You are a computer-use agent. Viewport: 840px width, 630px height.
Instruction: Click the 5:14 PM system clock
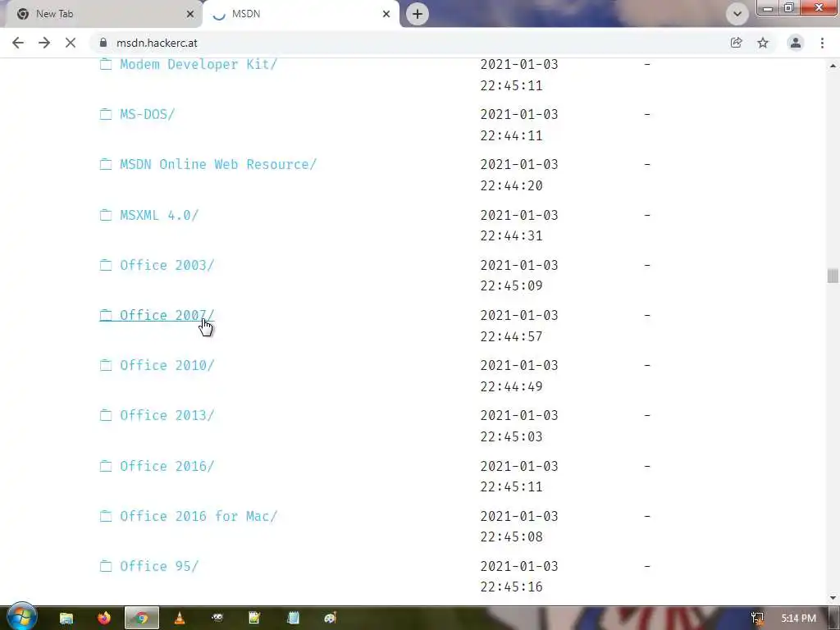(798, 619)
